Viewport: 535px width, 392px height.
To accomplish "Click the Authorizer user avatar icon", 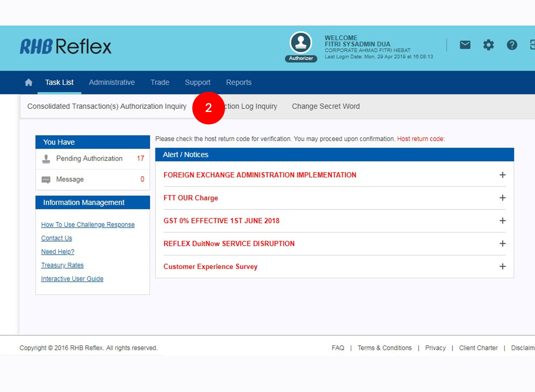I will click(x=301, y=43).
